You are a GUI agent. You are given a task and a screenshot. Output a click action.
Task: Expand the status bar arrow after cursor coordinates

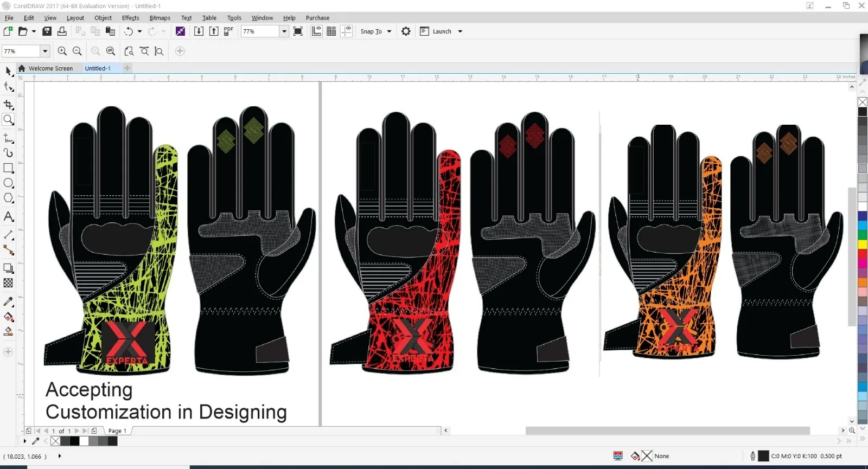point(59,456)
